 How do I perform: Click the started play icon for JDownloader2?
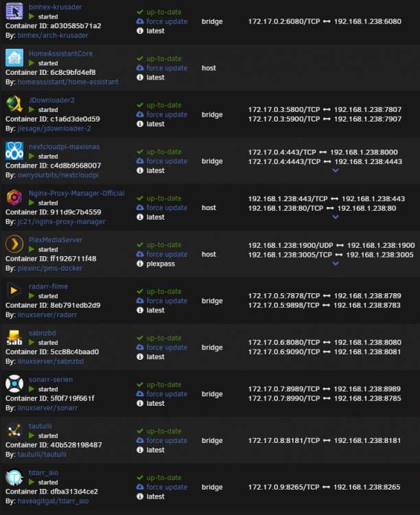coord(32,110)
